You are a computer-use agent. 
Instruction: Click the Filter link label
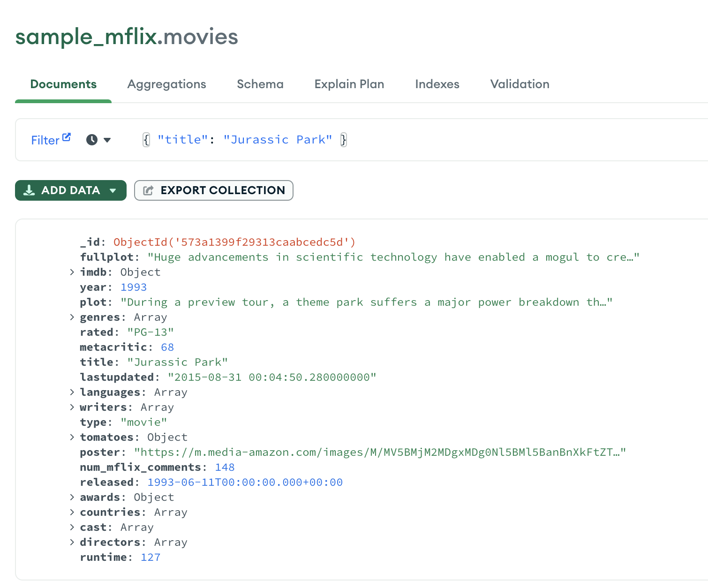point(45,140)
